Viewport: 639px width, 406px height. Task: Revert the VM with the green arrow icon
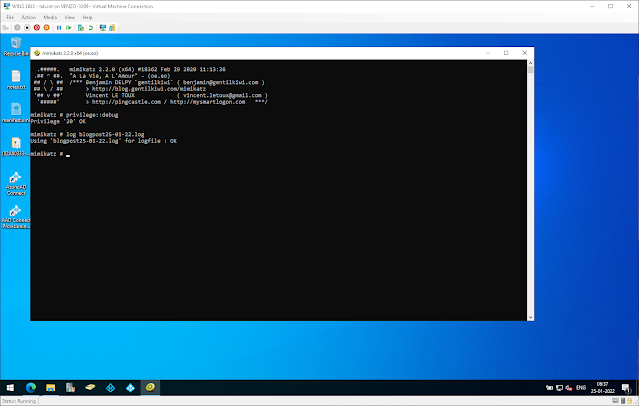coord(90,28)
